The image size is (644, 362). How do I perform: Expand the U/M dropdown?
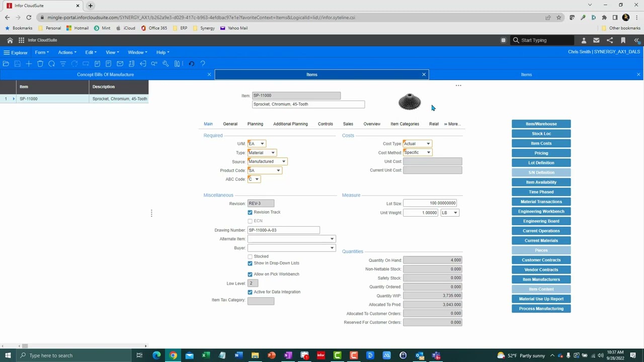[263, 144]
